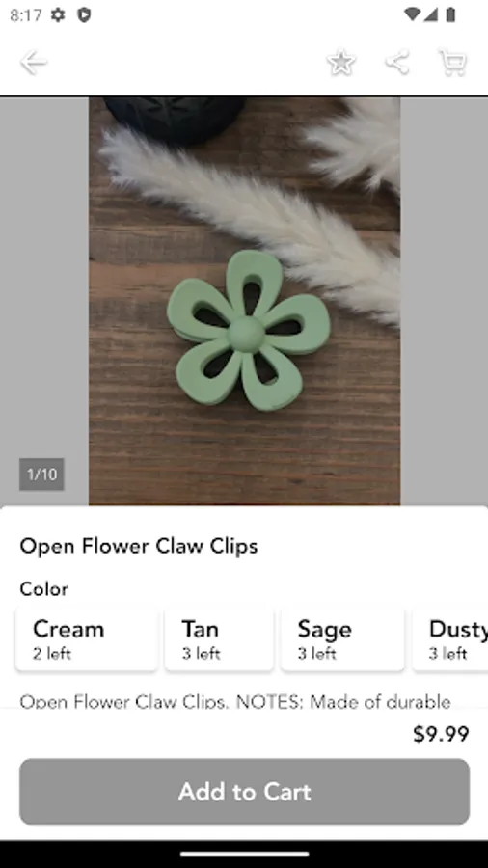Pick the Dusty color option
The width and height of the screenshot is (488, 868).
click(x=450, y=639)
